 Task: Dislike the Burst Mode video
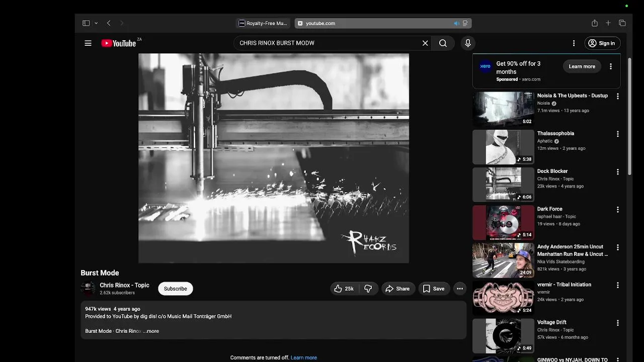pos(368,289)
